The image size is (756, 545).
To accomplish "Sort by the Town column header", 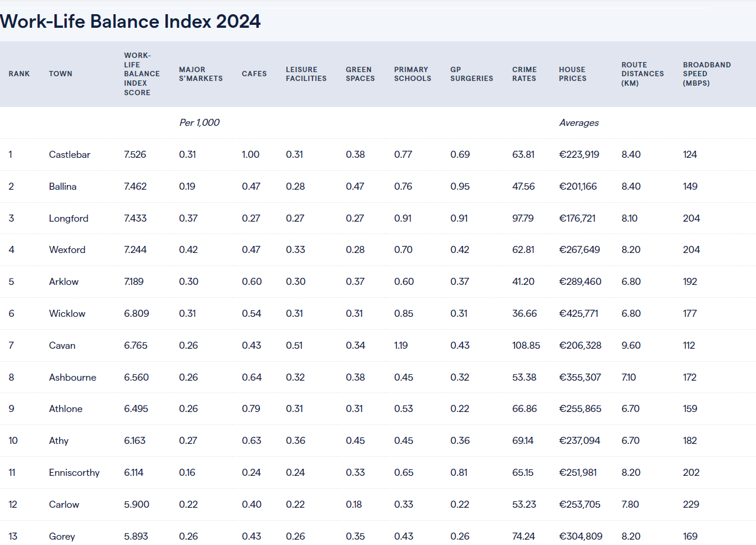I will pyautogui.click(x=60, y=74).
